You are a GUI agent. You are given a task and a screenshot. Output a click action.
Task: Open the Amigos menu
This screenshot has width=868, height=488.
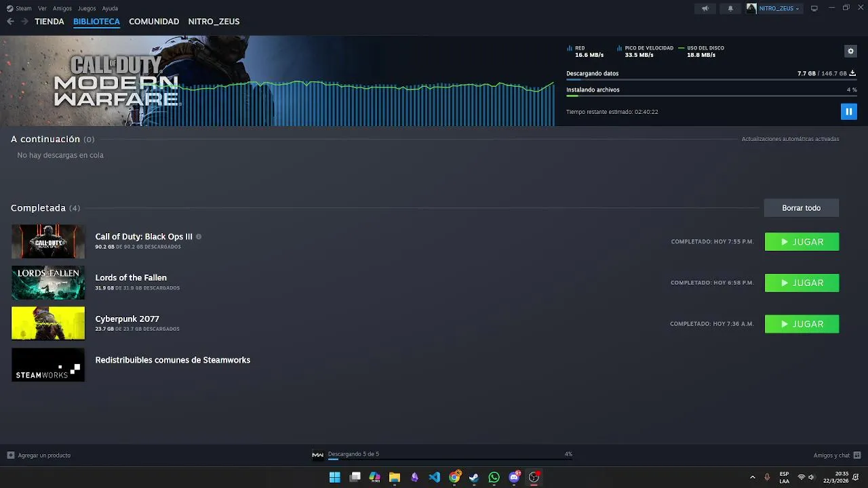coord(62,8)
